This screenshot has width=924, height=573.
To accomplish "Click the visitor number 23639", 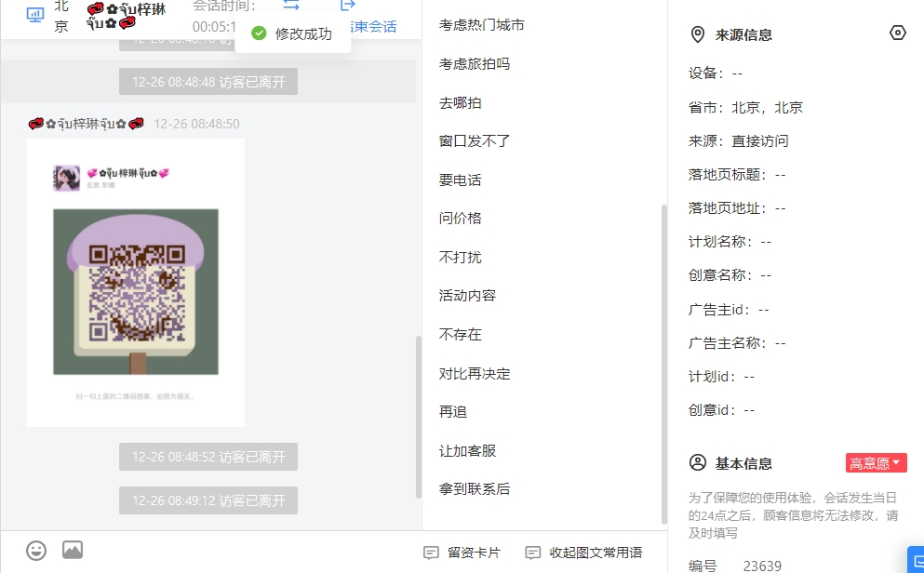I will [762, 566].
